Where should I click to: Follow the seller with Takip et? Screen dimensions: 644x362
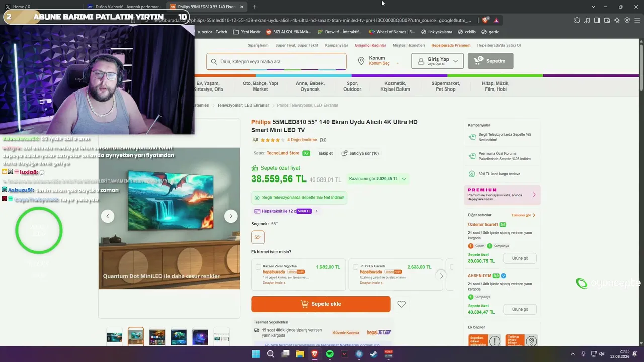click(325, 153)
